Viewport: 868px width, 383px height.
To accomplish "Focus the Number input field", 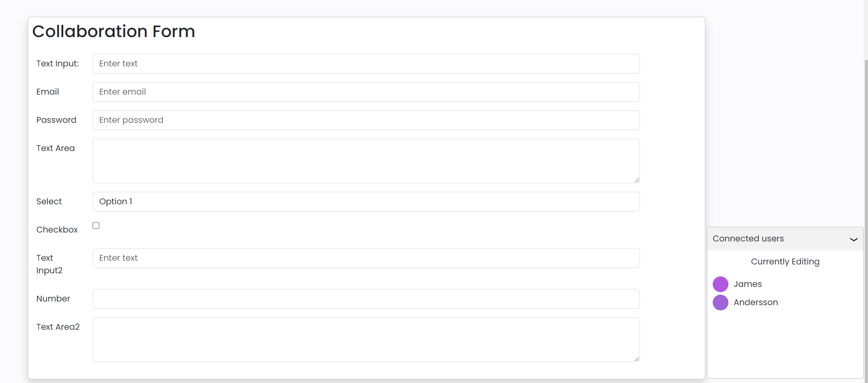I will [x=366, y=299].
